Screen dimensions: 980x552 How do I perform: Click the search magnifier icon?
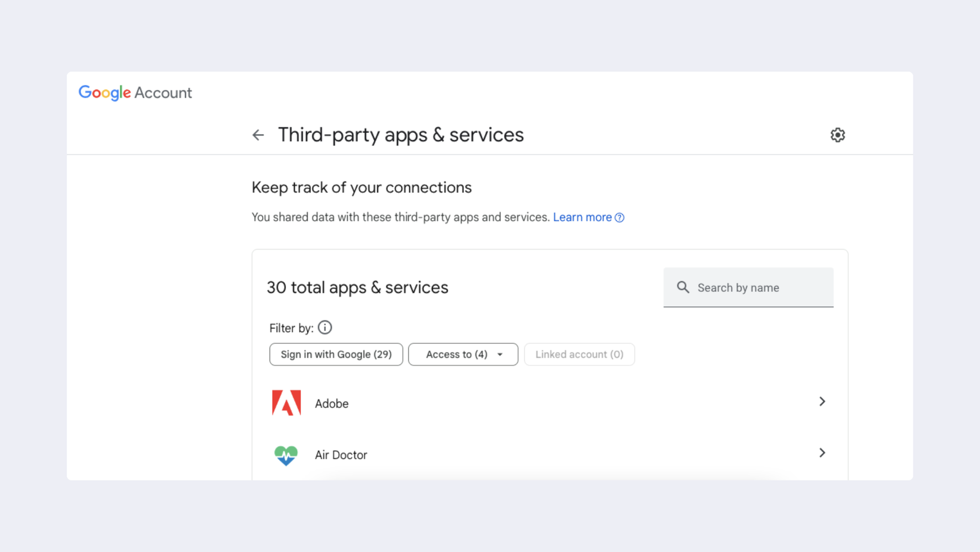pos(683,287)
